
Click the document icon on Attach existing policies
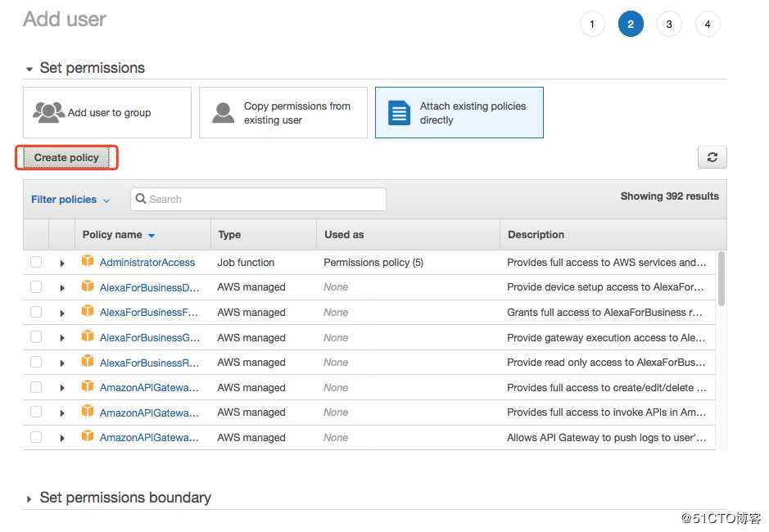point(399,113)
